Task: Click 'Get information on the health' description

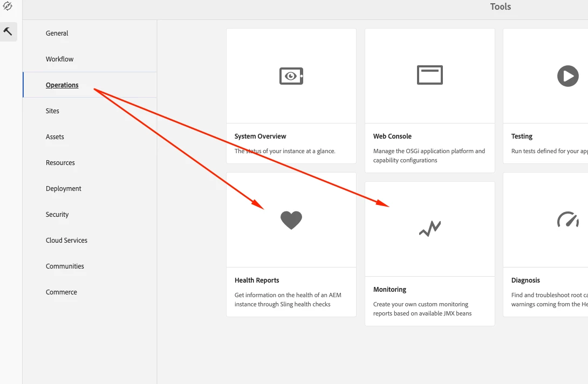Action: point(288,299)
